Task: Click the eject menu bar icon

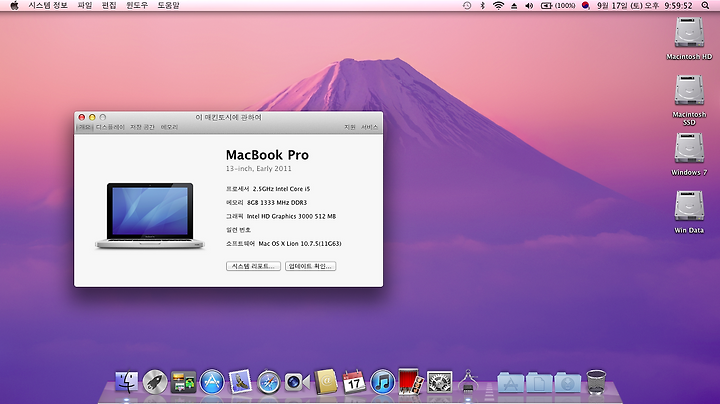Action: pos(514,6)
